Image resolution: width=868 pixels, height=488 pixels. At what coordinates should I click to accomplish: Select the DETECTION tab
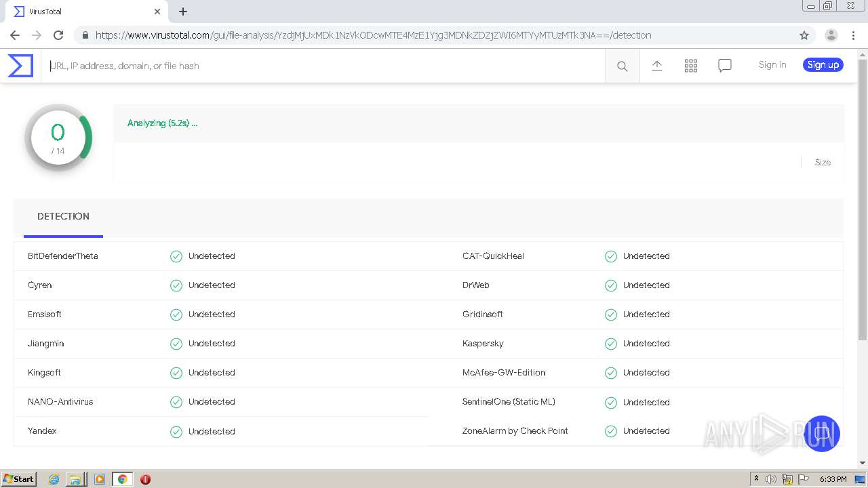63,216
